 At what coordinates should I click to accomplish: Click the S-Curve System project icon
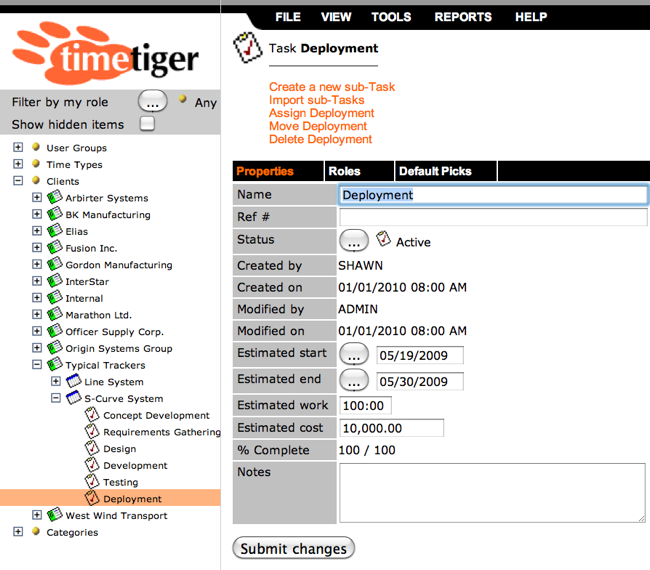click(74, 397)
